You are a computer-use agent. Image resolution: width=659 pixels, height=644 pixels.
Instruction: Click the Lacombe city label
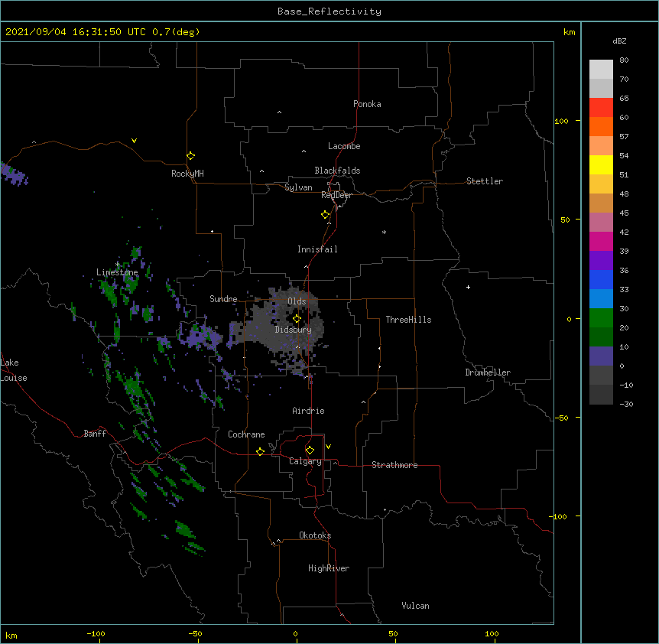pyautogui.click(x=344, y=146)
